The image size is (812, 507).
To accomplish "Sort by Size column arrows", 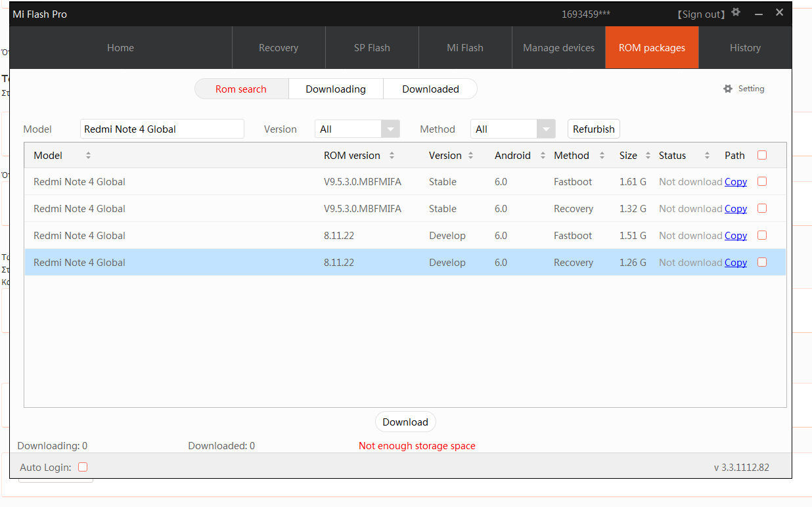I will click(648, 156).
